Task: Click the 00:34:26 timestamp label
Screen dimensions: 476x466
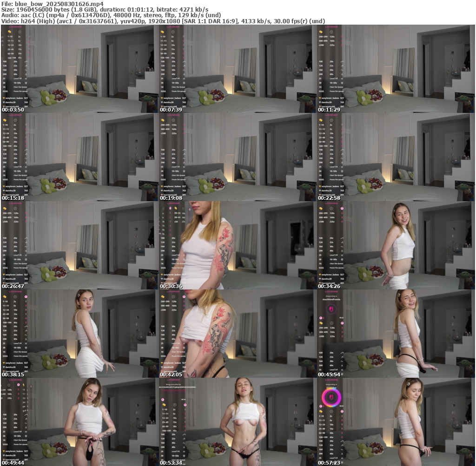Action: [x=330, y=286]
